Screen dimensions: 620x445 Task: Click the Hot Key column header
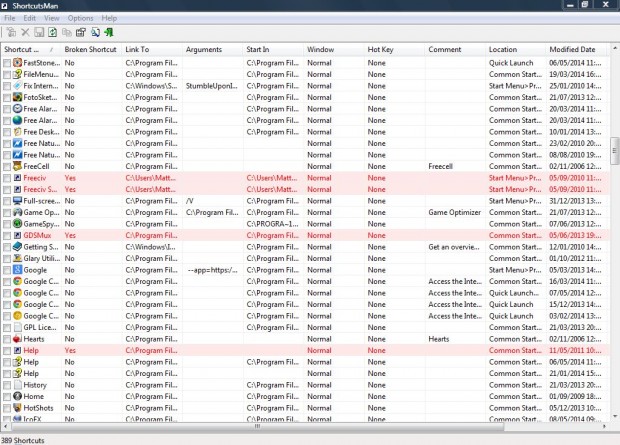point(395,49)
